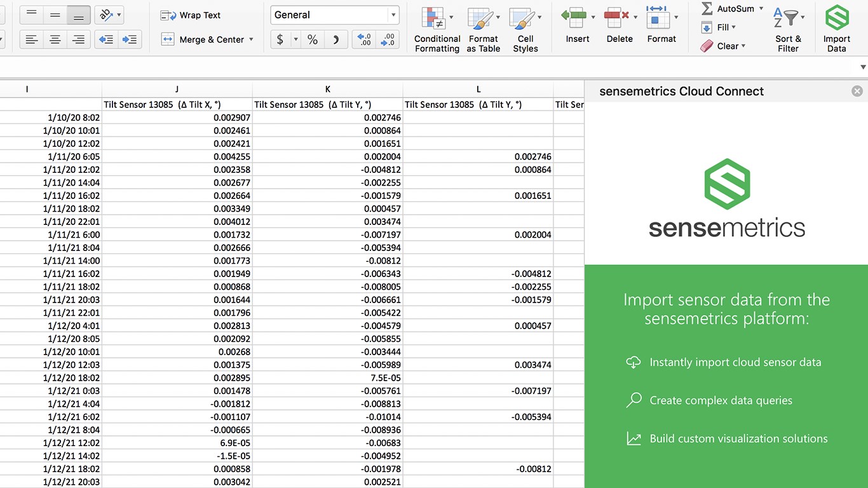Open the AutoSum dropdown arrow
The height and width of the screenshot is (488, 868).
[761, 8]
